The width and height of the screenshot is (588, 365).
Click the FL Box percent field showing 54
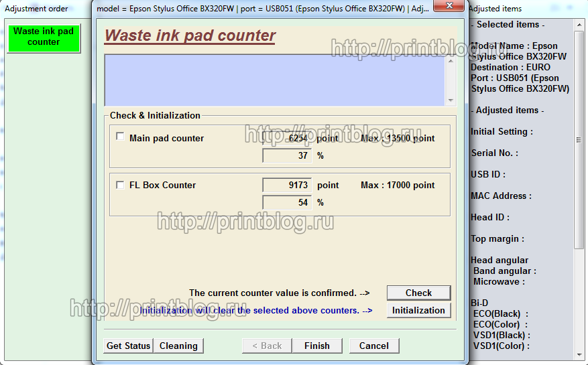pyautogui.click(x=287, y=202)
